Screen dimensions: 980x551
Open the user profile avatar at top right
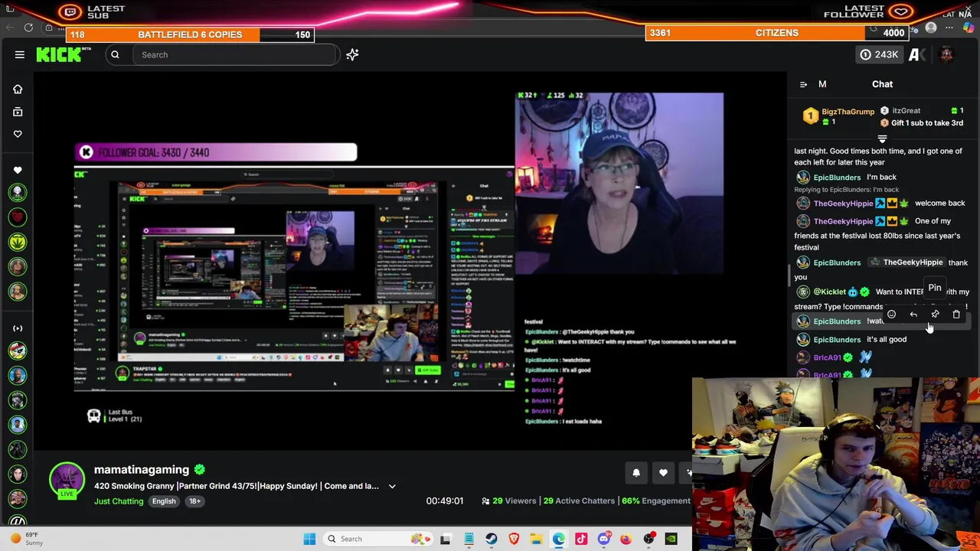click(x=946, y=54)
